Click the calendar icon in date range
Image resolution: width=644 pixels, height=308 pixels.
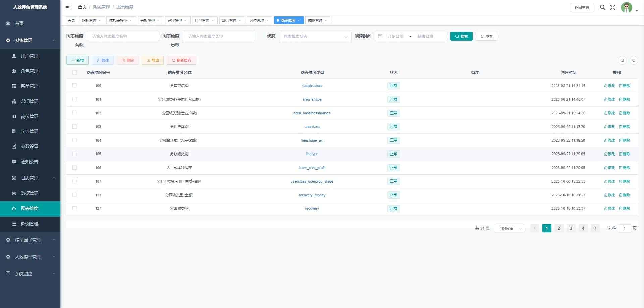[380, 36]
